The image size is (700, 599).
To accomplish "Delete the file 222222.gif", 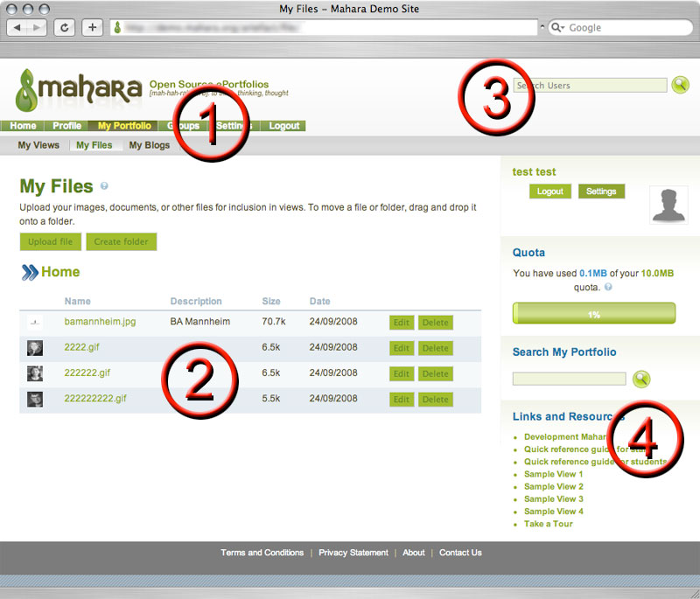I will [x=436, y=373].
